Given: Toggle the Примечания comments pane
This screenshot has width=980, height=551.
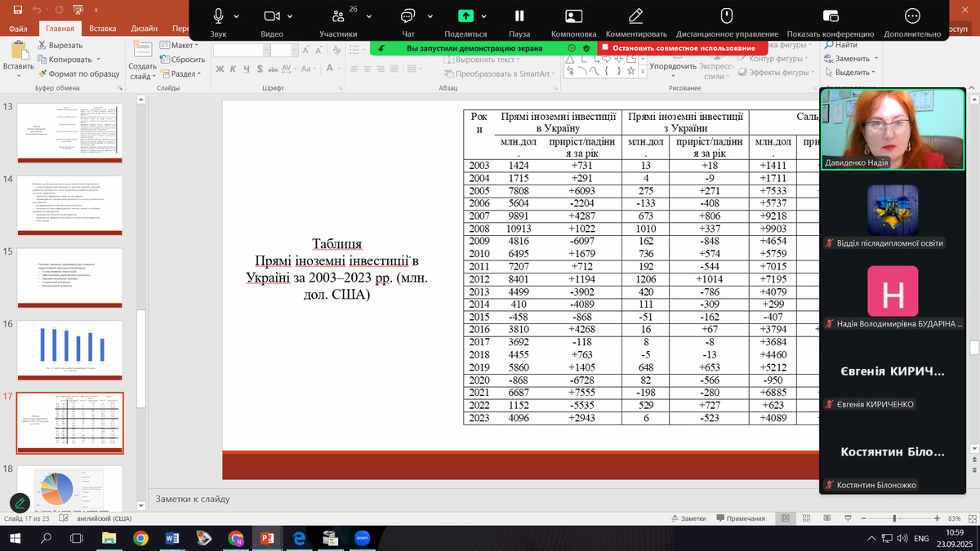Looking at the screenshot, I should click(x=740, y=518).
